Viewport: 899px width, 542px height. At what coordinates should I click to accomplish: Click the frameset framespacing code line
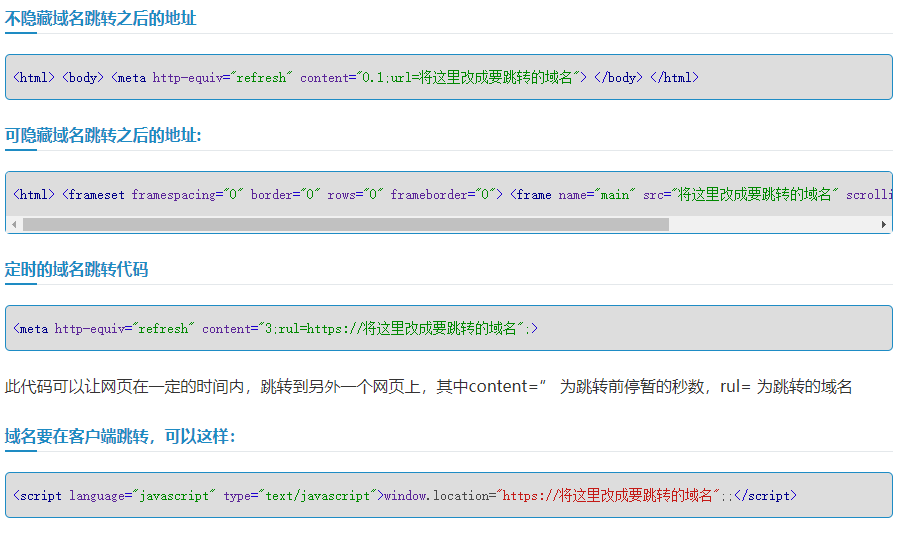452,194
